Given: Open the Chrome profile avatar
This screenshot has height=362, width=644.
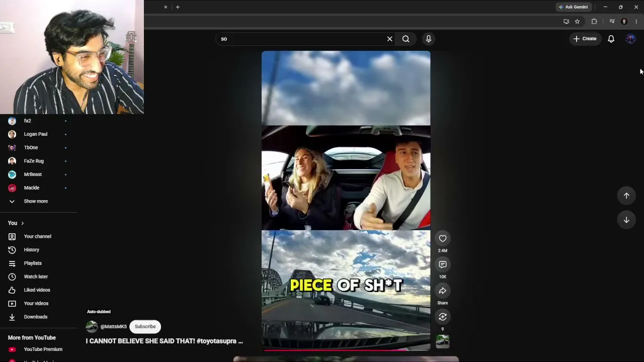Looking at the screenshot, I should click(x=624, y=22).
